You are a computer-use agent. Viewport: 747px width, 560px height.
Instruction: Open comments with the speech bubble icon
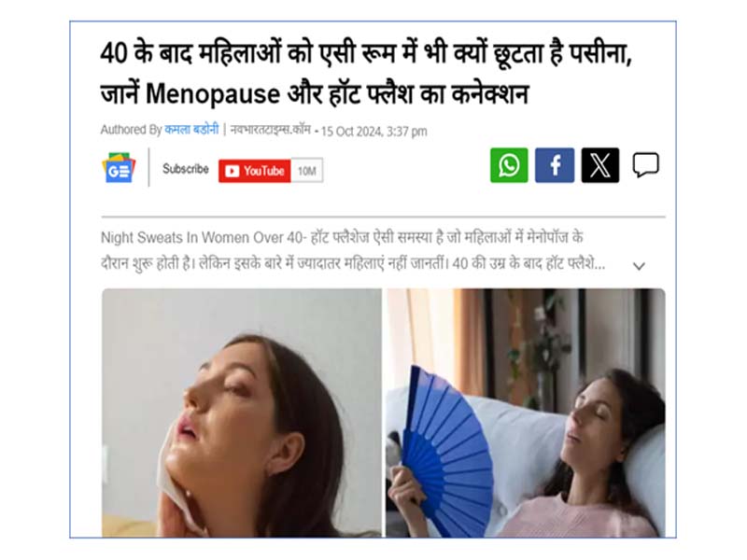tap(645, 165)
